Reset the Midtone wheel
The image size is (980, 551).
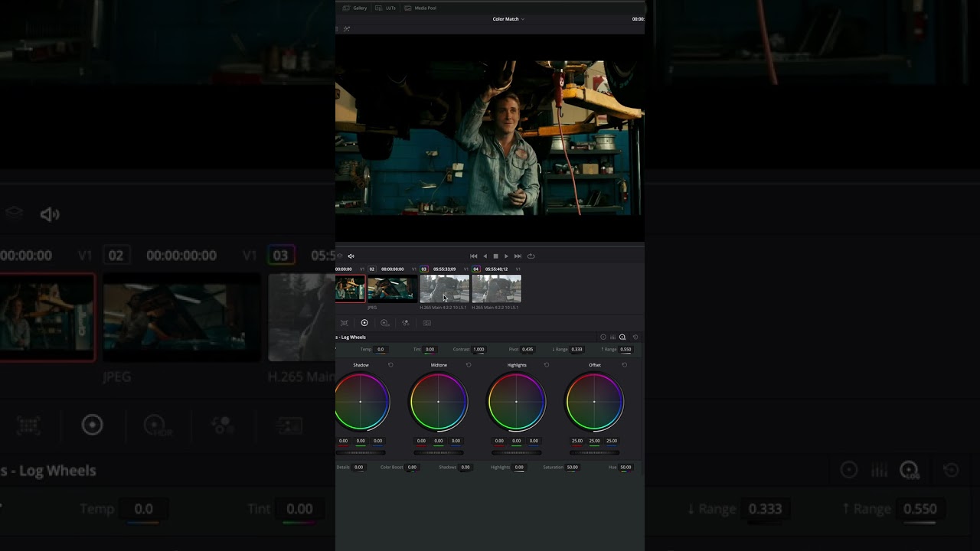tap(469, 365)
